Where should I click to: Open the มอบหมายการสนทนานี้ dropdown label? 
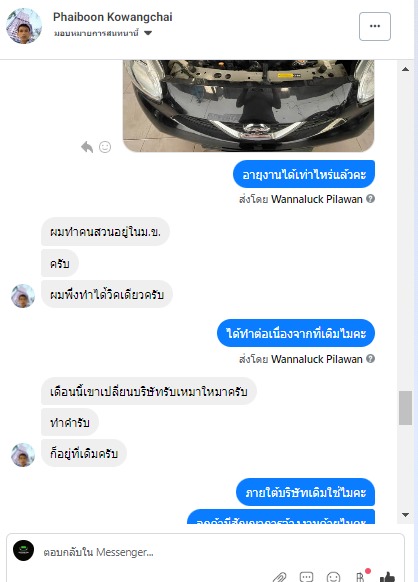tap(96, 33)
